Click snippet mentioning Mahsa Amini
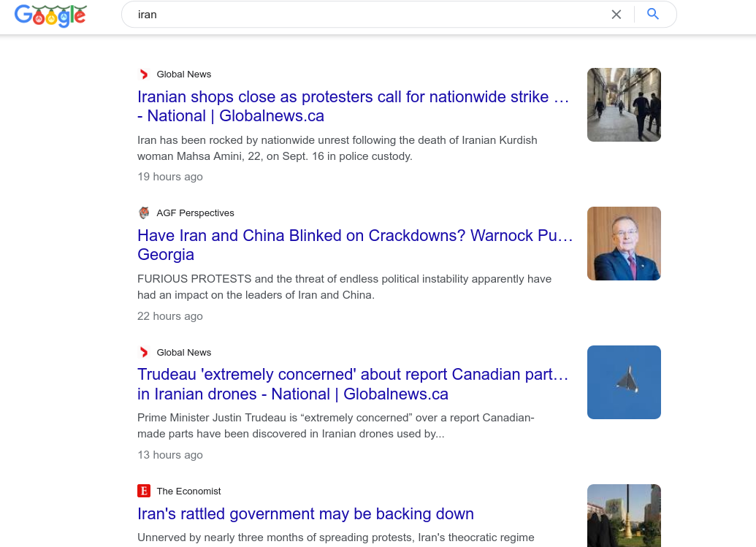This screenshot has width=756, height=547. [337, 148]
